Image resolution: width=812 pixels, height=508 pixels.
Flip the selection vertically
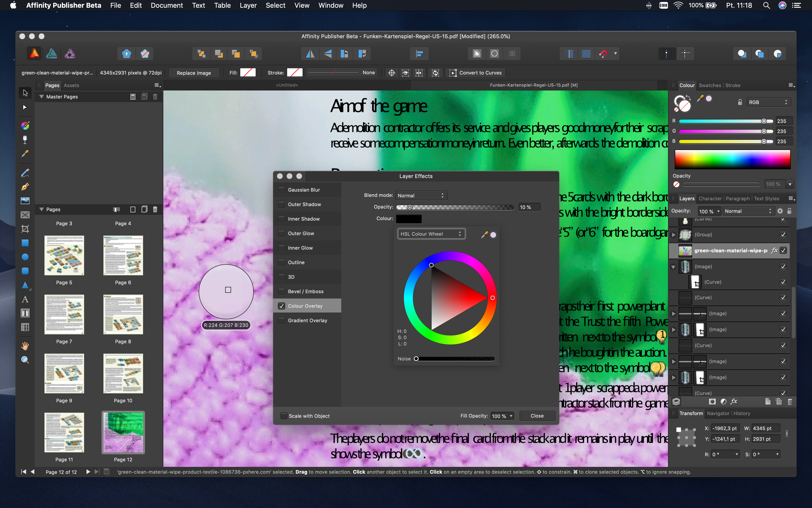click(328, 54)
